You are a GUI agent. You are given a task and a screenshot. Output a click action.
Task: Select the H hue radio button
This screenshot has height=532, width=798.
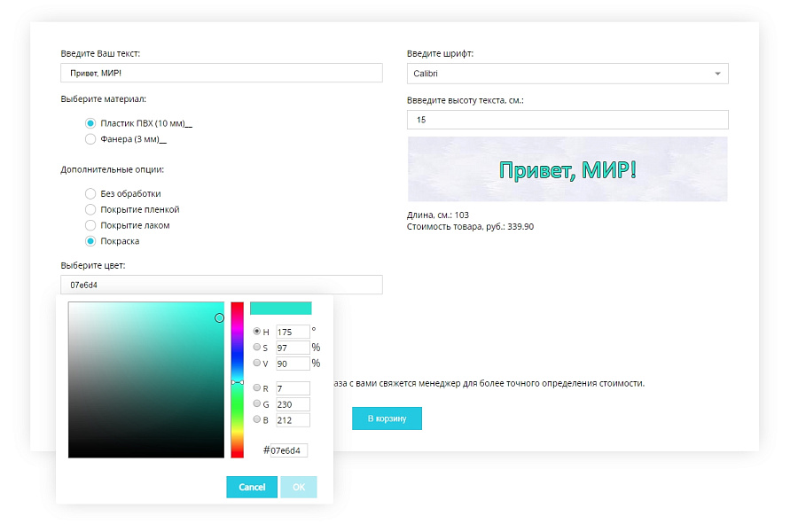[x=257, y=332]
